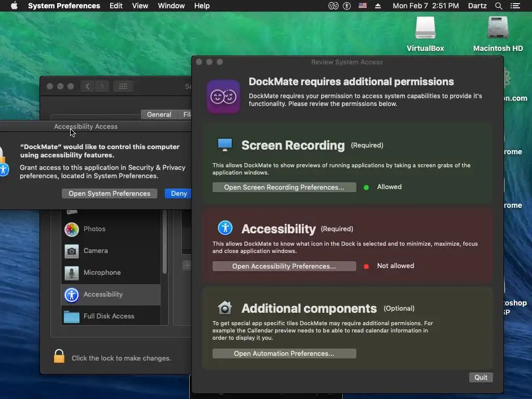This screenshot has width=532, height=399.
Task: Open the US flag input source menu
Action: click(363, 5)
